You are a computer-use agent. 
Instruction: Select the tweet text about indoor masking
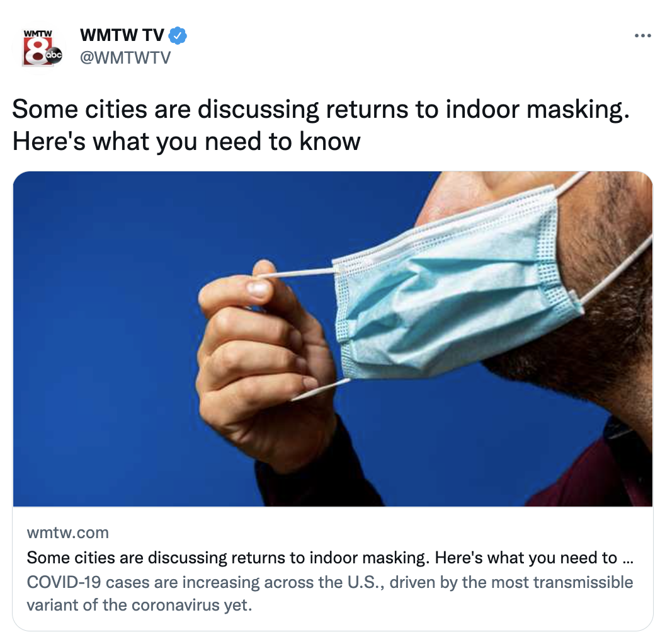[x=321, y=125]
